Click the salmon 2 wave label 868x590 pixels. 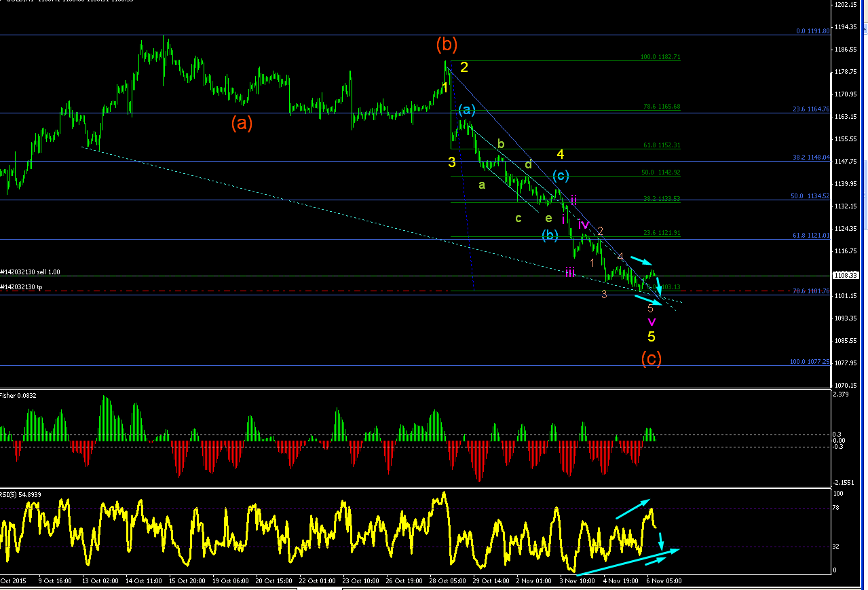tap(601, 232)
